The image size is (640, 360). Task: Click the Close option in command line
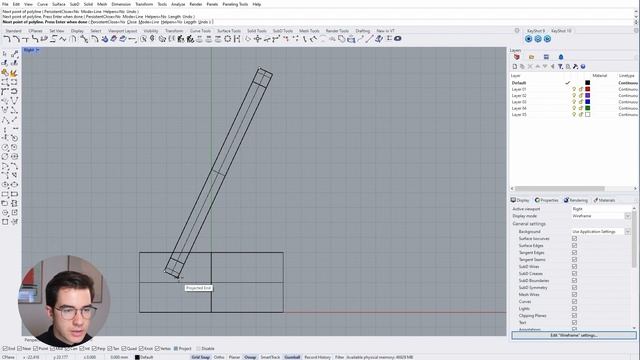click(x=133, y=22)
